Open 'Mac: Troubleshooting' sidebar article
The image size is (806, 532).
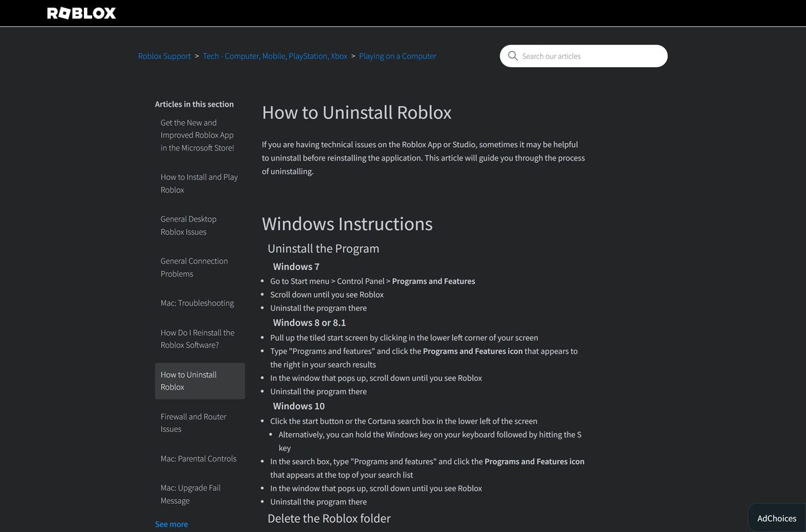197,303
